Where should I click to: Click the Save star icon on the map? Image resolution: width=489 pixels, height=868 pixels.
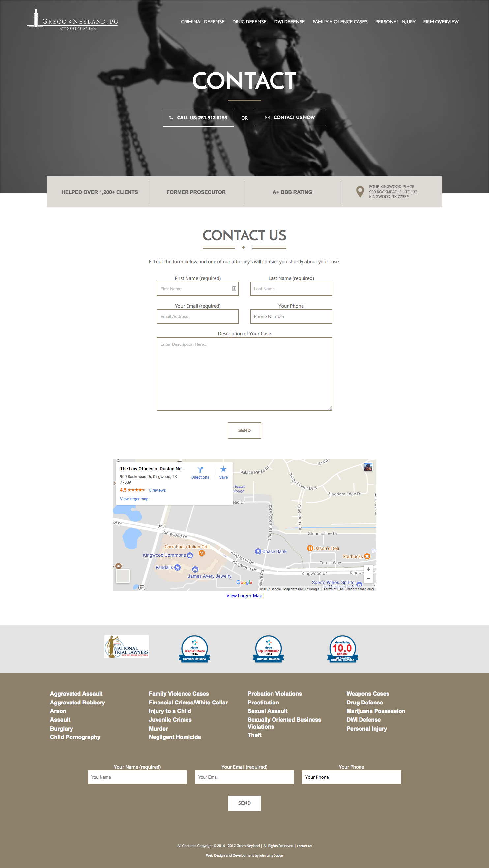coord(223,469)
